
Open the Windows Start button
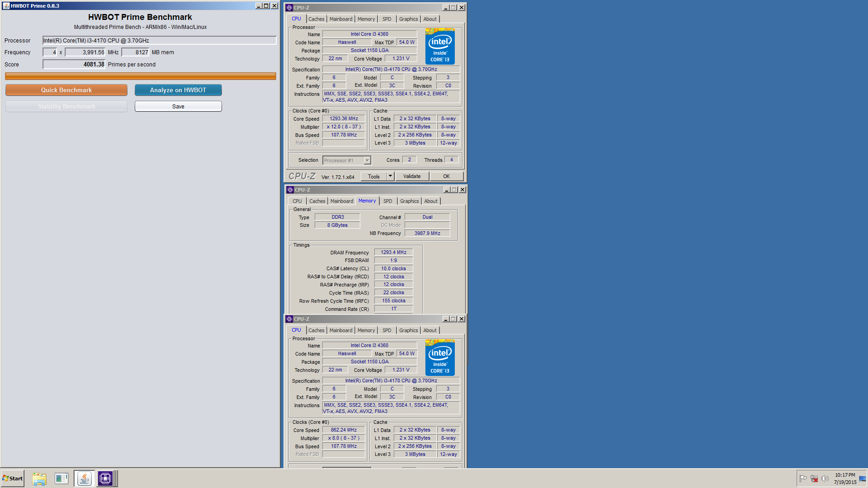[x=13, y=479]
